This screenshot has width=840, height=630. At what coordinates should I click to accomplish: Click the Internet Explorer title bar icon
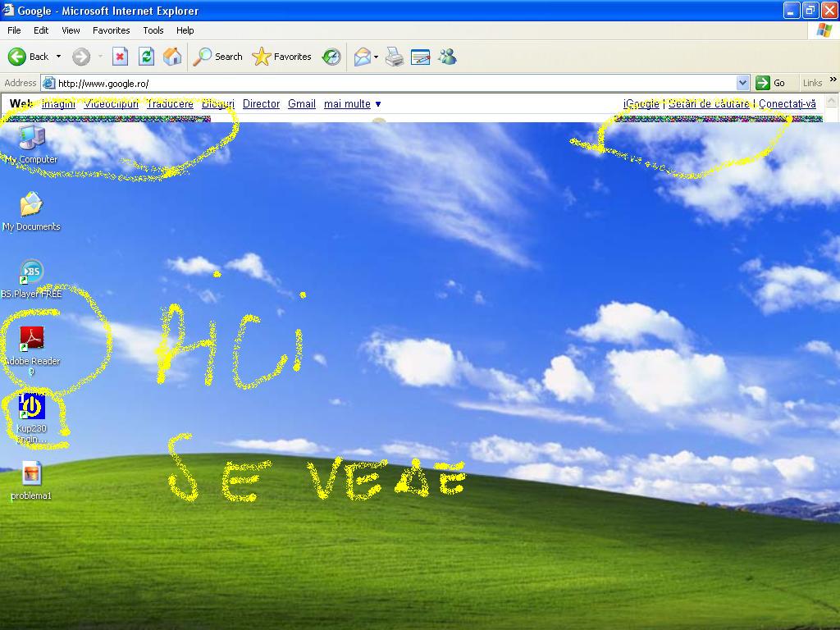click(8, 10)
